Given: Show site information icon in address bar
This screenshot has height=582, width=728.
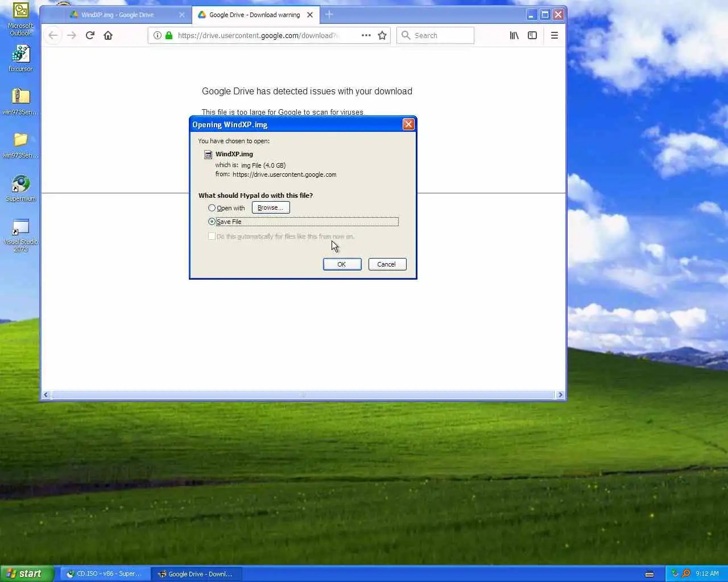Looking at the screenshot, I should click(158, 35).
